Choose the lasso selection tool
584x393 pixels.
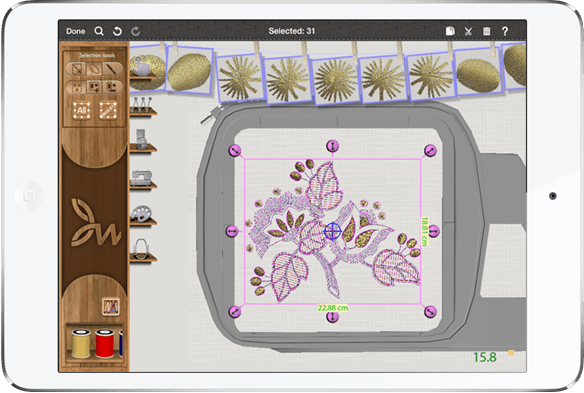(94, 69)
